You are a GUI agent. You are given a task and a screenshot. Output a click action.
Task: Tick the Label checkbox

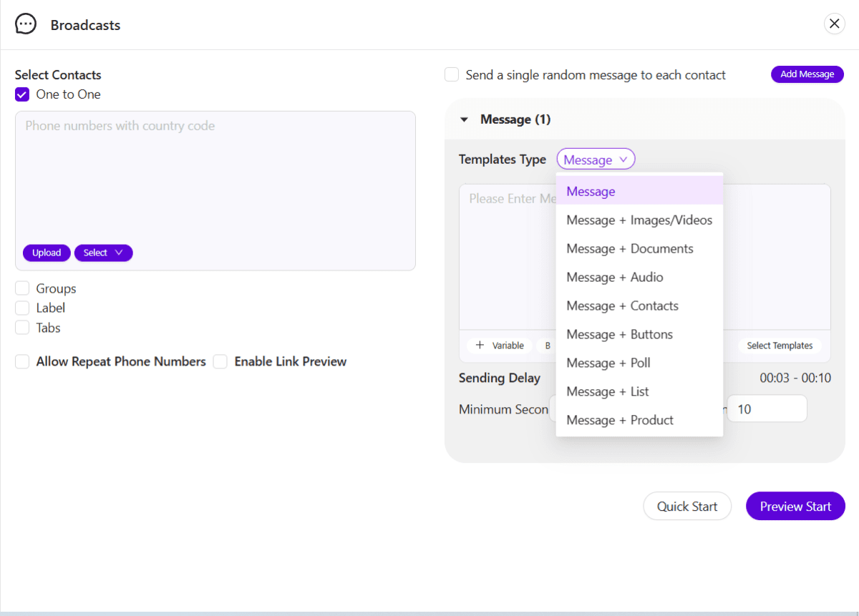tap(22, 308)
